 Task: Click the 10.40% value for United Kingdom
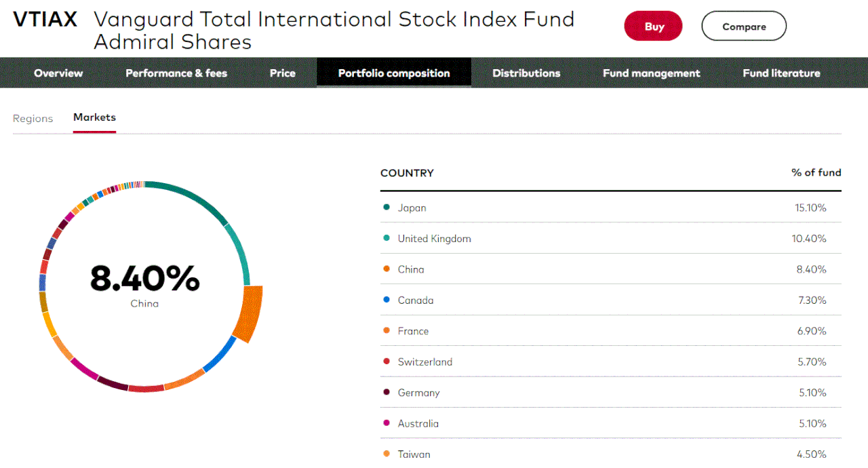810,239
